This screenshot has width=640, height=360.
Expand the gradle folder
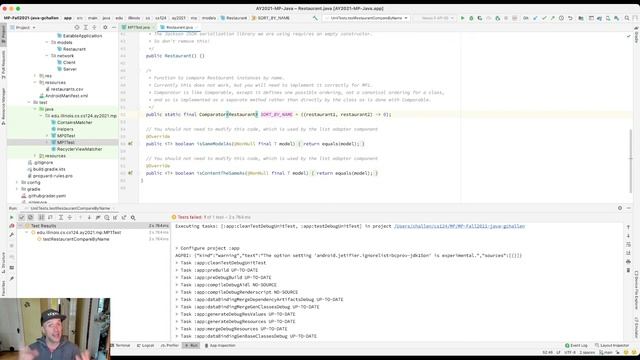point(17,189)
